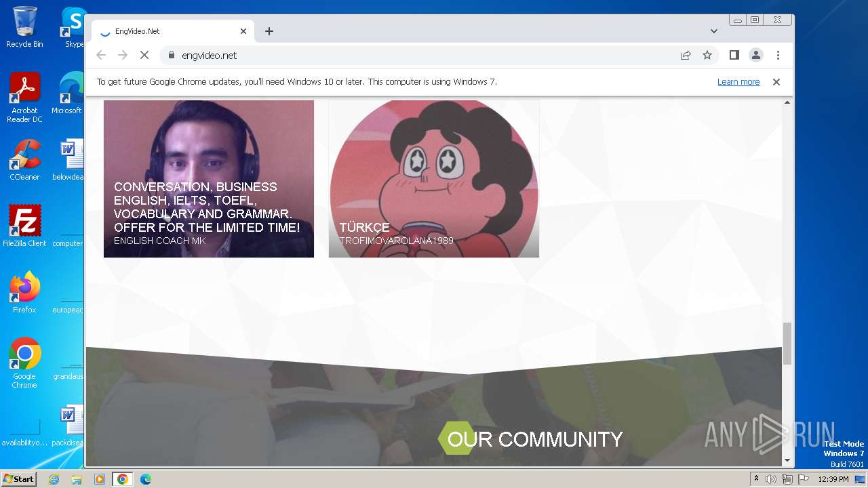The image size is (868, 488).
Task: Launch Google Chrome desktop shortcut
Action: (x=24, y=363)
